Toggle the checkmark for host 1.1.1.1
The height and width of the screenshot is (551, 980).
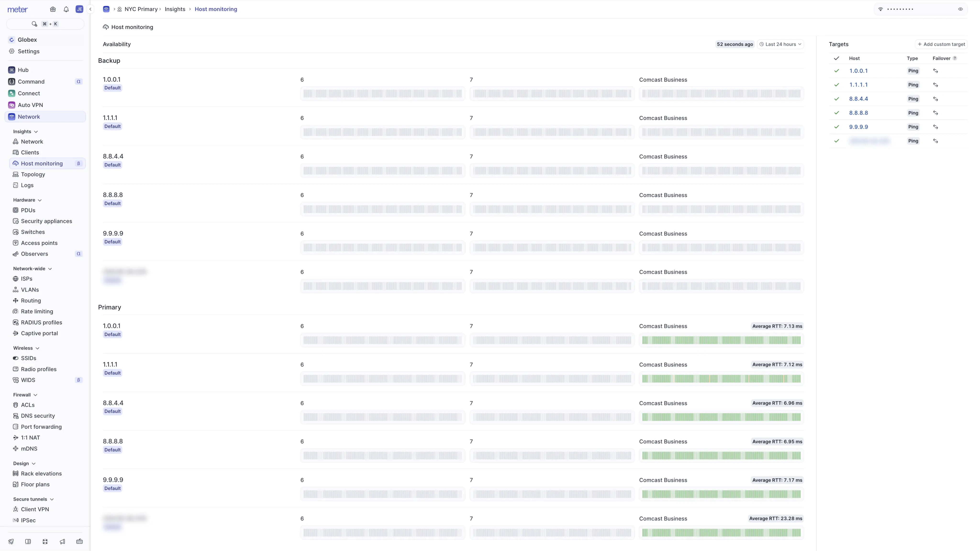pyautogui.click(x=837, y=85)
